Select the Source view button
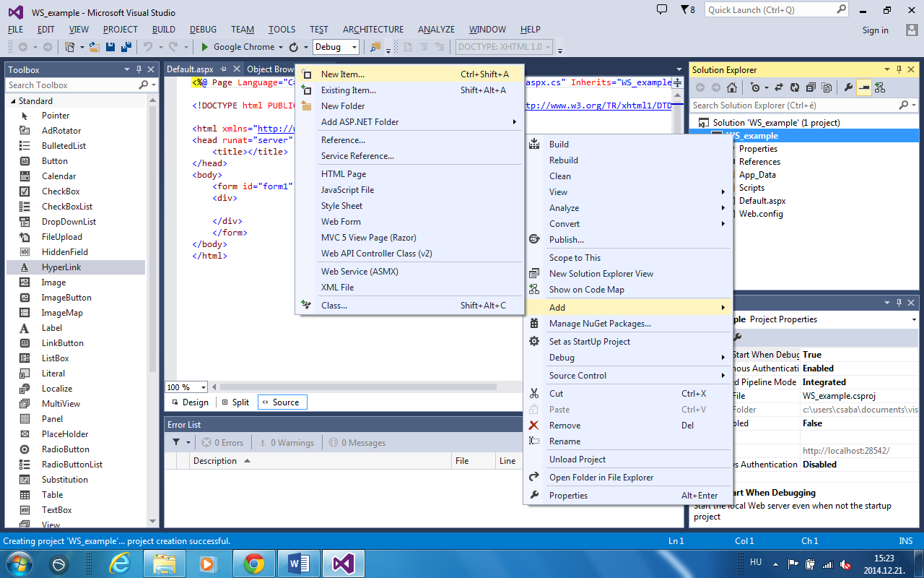 pos(282,402)
